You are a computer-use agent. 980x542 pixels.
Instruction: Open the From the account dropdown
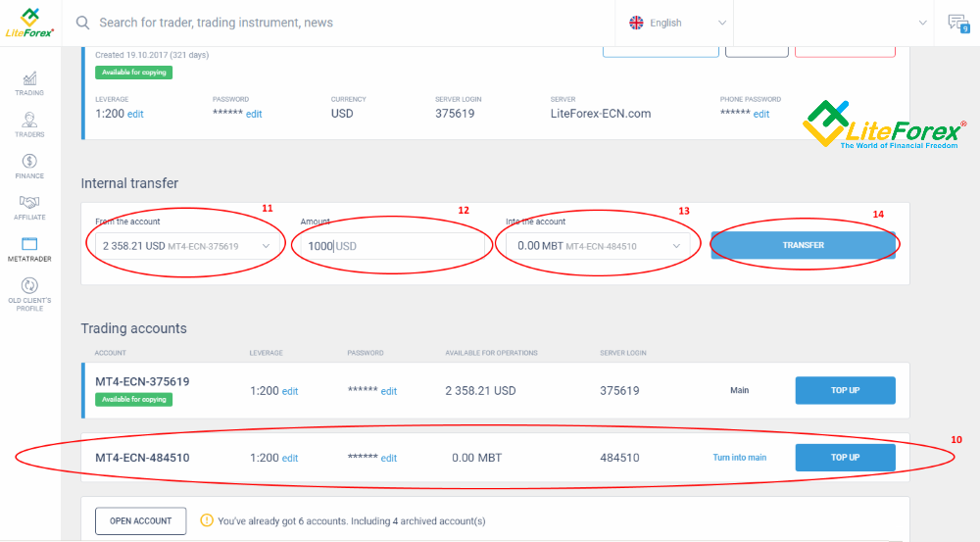click(x=187, y=246)
